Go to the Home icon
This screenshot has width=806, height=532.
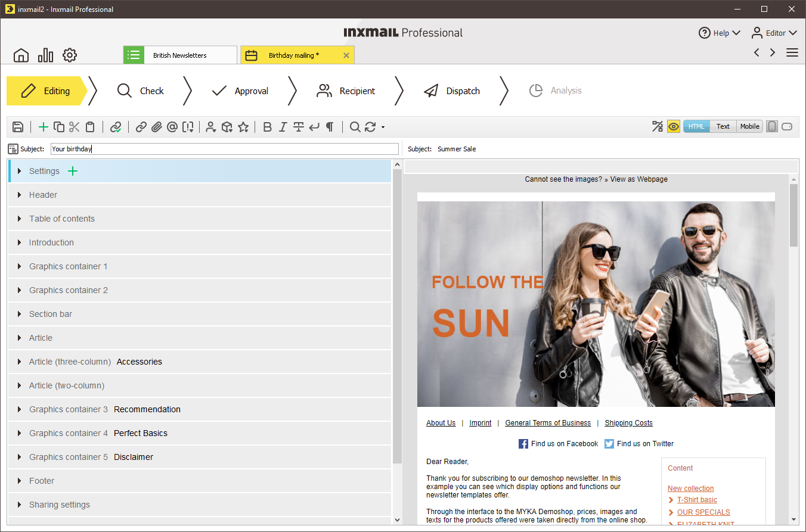click(x=21, y=55)
